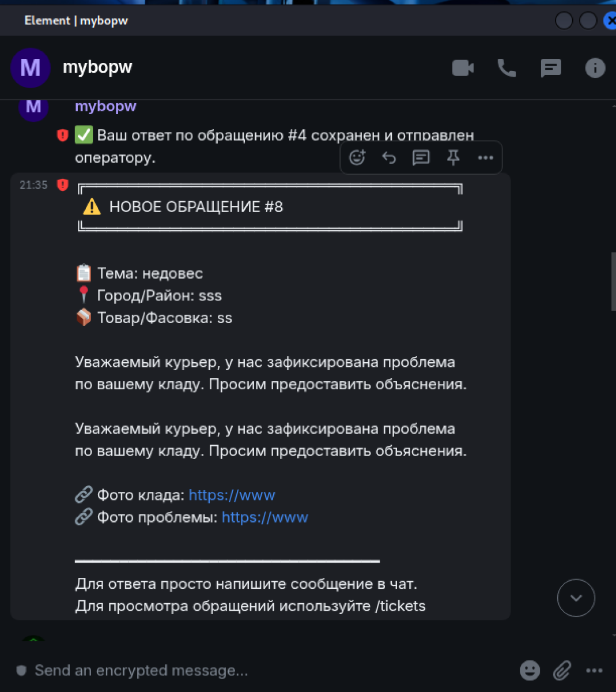Click the red encryption warning shield at 21:35
Image resolution: width=616 pixels, height=692 pixels.
(x=63, y=185)
